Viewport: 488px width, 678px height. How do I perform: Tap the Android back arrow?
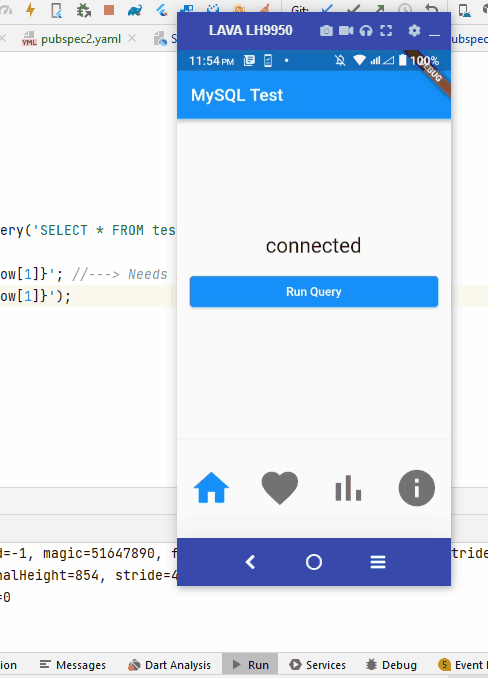250,562
